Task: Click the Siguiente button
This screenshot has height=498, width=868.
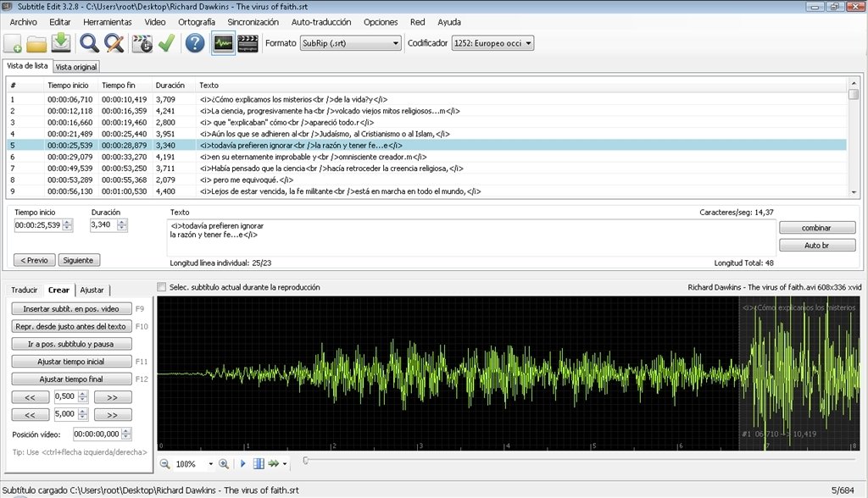Action: (79, 260)
